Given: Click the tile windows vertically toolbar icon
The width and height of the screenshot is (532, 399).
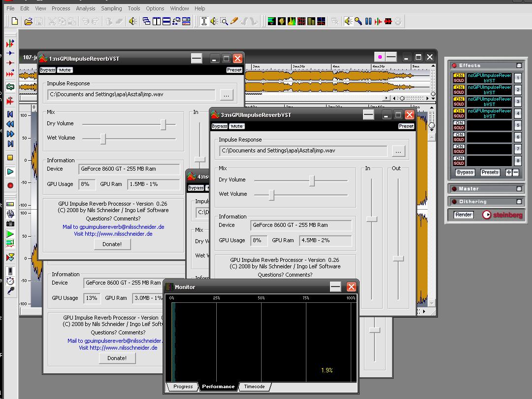Looking at the screenshot, I should click(157, 21).
